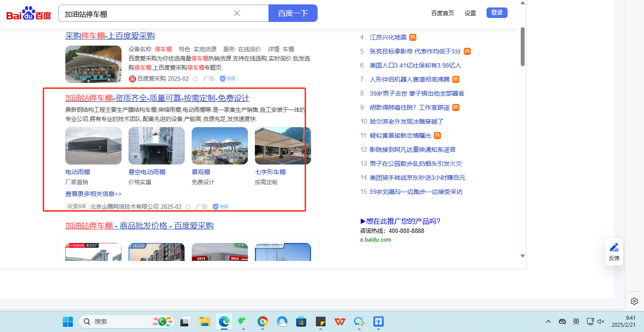Screen dimensions: 644x332
Task: Open the 悬空电动雨棚 product thumbnail
Action: 157,146
